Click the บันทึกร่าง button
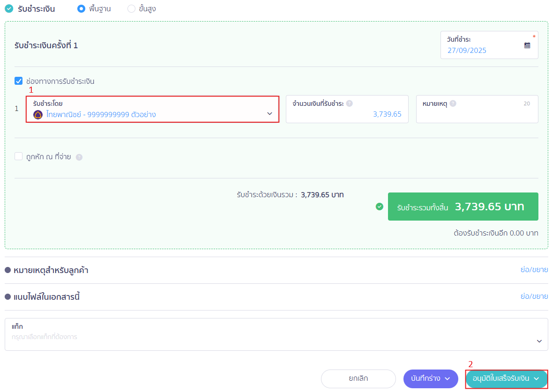The width and height of the screenshot is (552, 392). click(x=430, y=378)
